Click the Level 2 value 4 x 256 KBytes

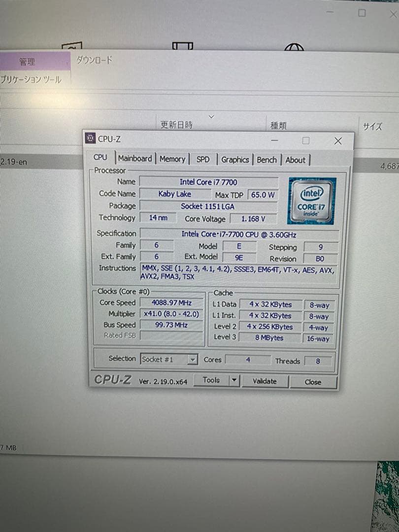point(270,327)
